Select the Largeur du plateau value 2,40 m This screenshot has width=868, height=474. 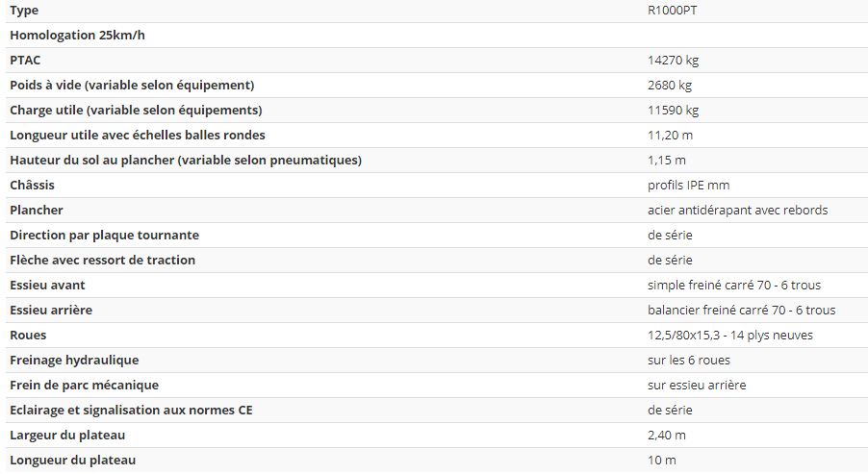[x=669, y=435]
